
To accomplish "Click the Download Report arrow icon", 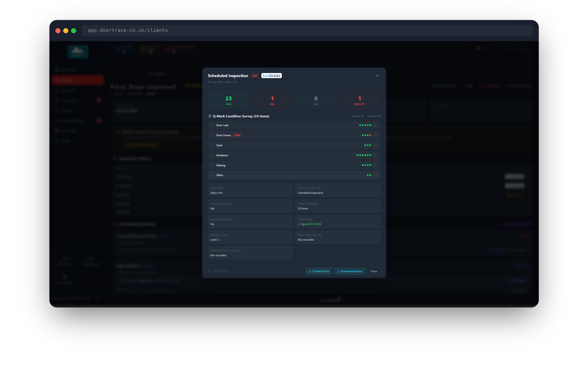I will pyautogui.click(x=339, y=271).
